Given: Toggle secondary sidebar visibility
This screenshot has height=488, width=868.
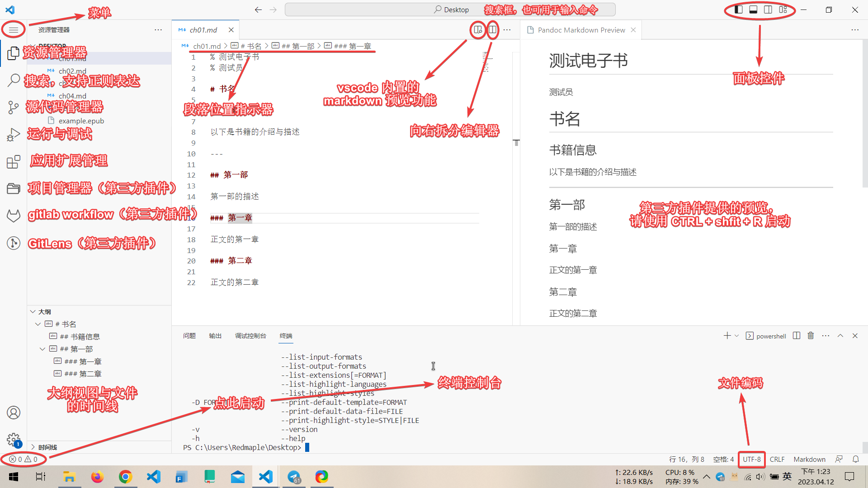Looking at the screenshot, I should click(768, 9).
